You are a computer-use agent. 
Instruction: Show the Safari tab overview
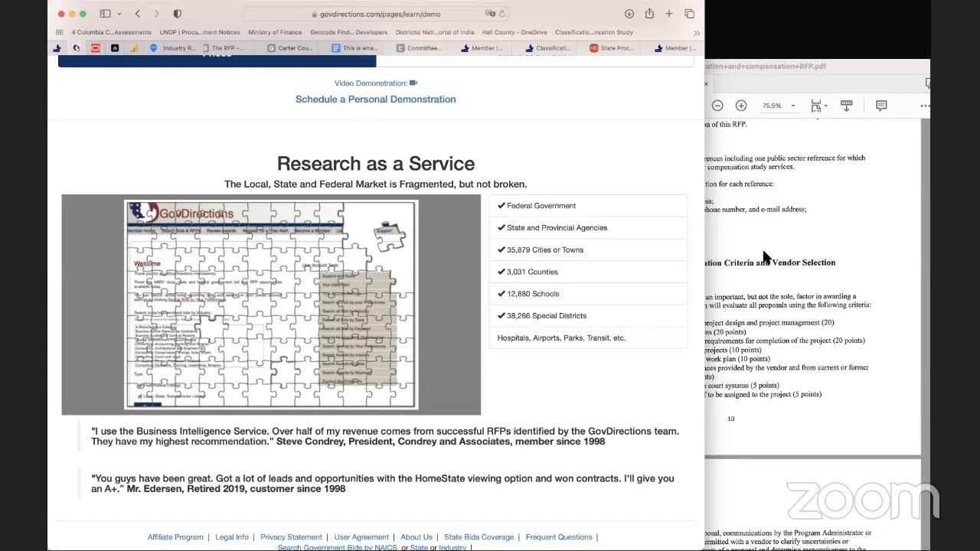690,14
